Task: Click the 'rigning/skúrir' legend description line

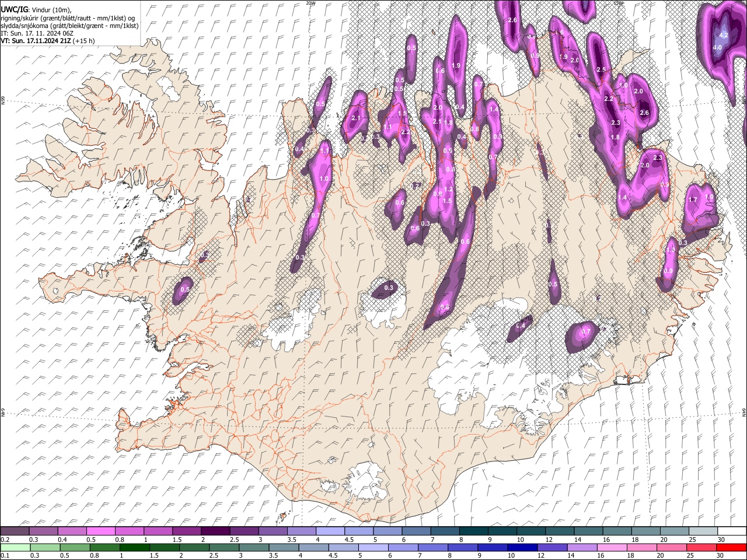Action: (68, 18)
